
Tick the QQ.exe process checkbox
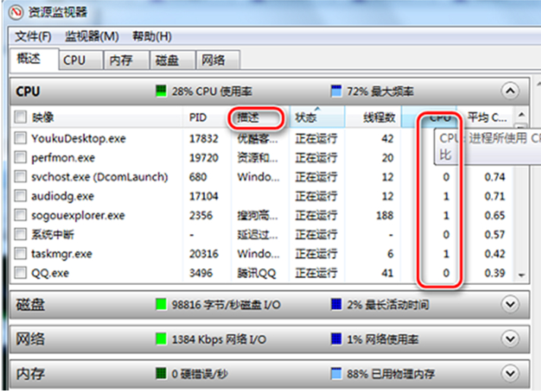pos(21,273)
